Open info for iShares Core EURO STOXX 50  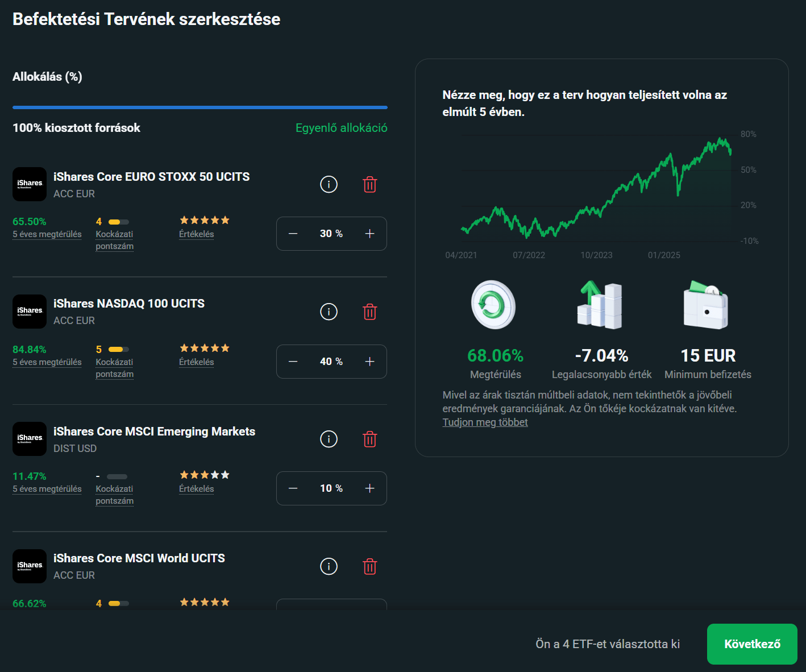[x=329, y=184]
